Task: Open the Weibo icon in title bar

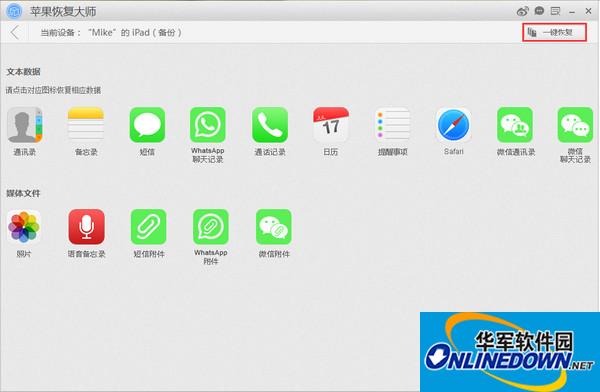Action: 522,11
